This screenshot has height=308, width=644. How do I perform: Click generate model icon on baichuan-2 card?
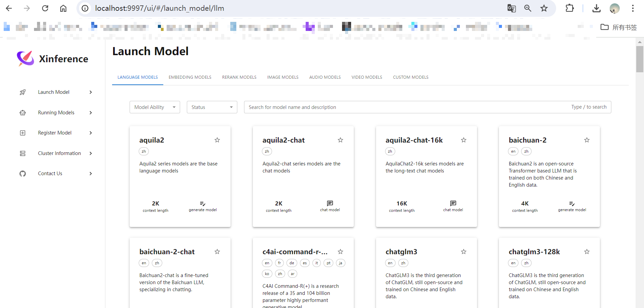[572, 203]
